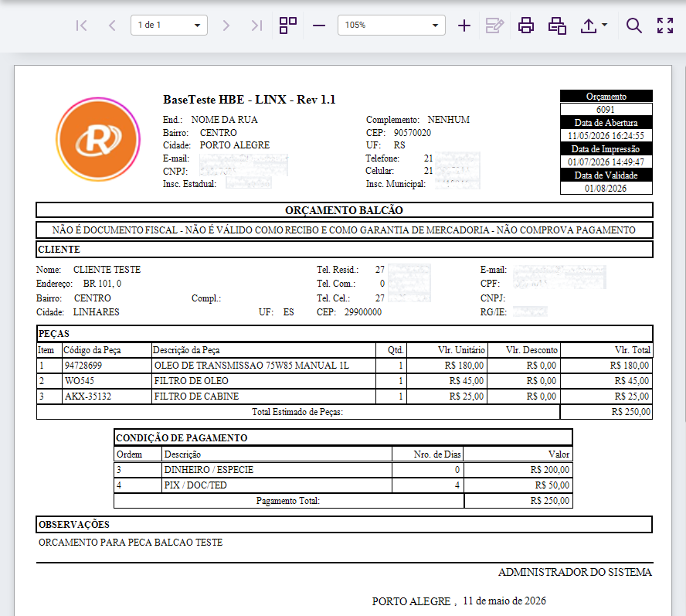Click date line '11 de maio de 2026'

click(504, 601)
